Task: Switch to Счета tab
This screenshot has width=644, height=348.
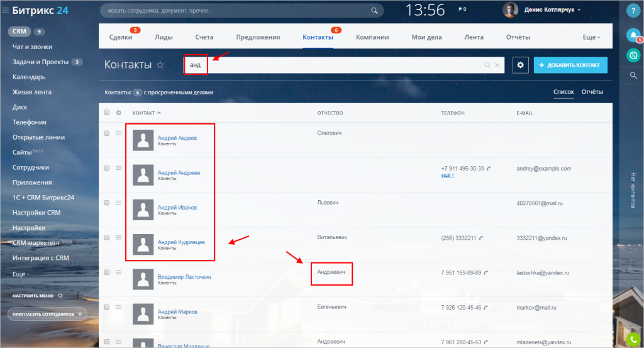Action: (x=204, y=37)
